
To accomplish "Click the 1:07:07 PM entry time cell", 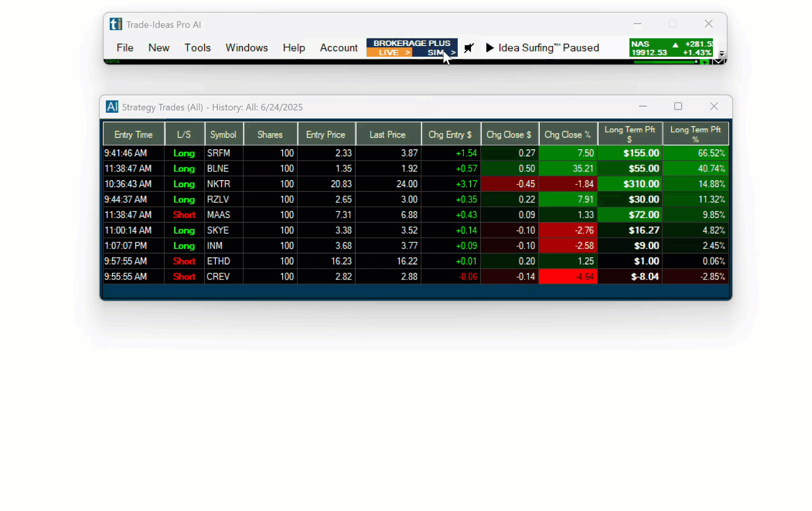I will click(134, 246).
